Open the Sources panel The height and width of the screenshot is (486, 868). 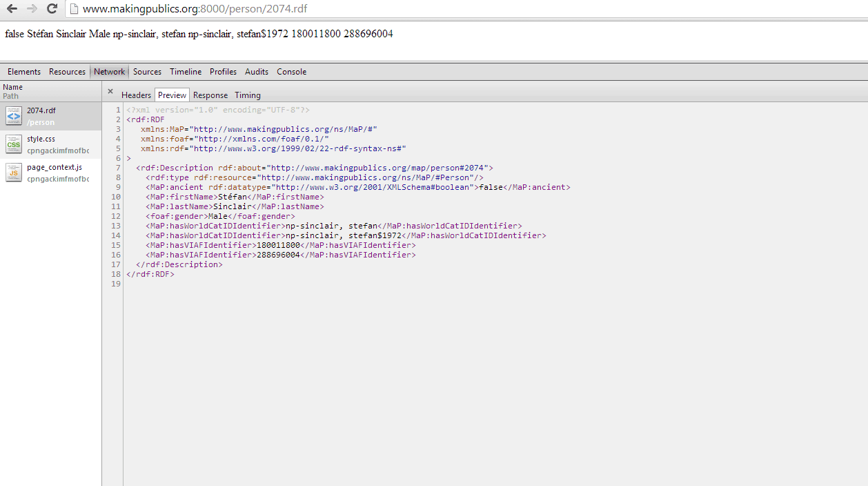[x=147, y=72]
